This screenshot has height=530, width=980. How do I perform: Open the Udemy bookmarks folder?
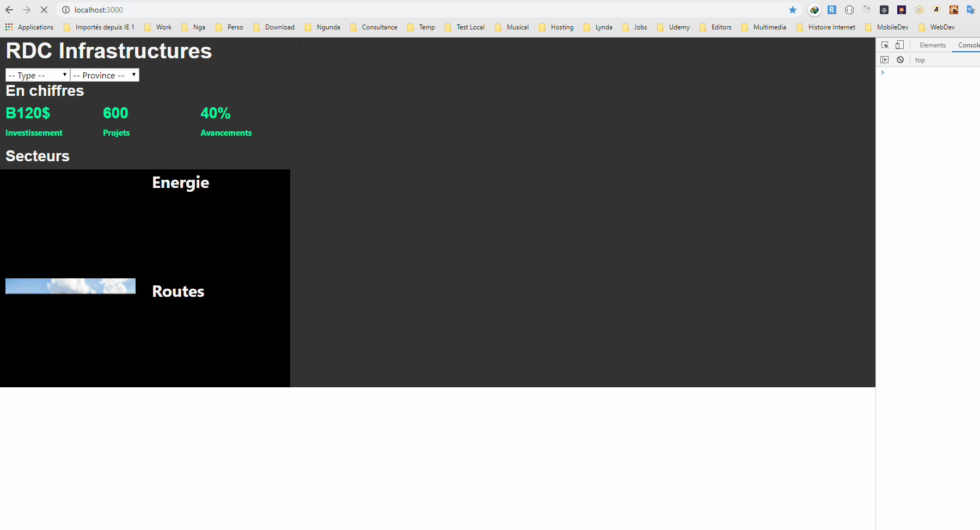(673, 27)
